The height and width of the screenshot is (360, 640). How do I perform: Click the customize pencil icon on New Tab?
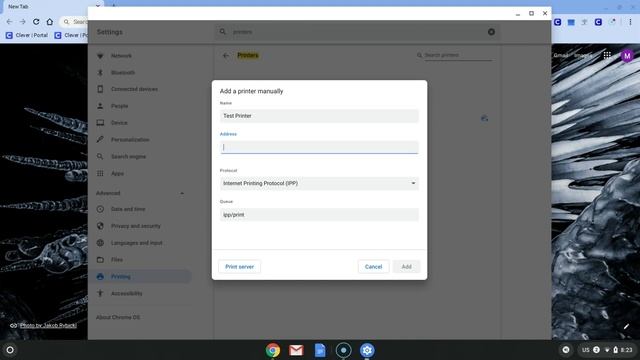pyautogui.click(x=626, y=326)
